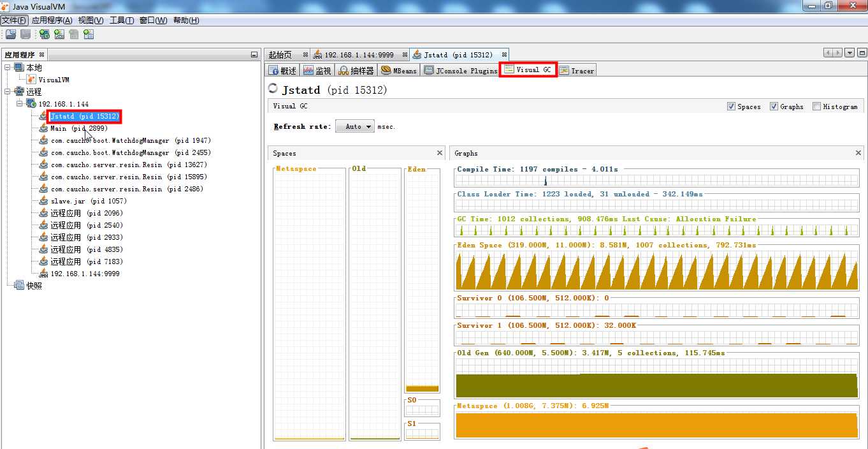The width and height of the screenshot is (868, 449).
Task: Switch to the JConsole Plugins tab
Action: coord(460,71)
